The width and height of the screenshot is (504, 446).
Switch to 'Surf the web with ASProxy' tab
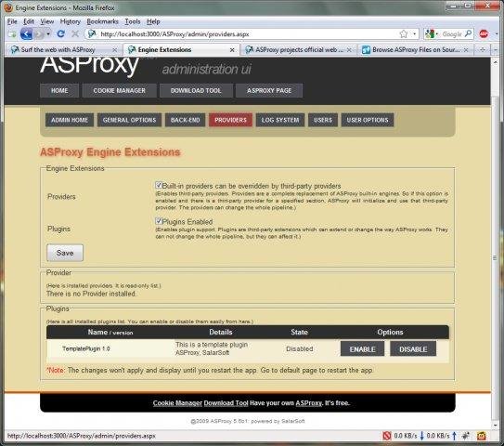point(63,50)
